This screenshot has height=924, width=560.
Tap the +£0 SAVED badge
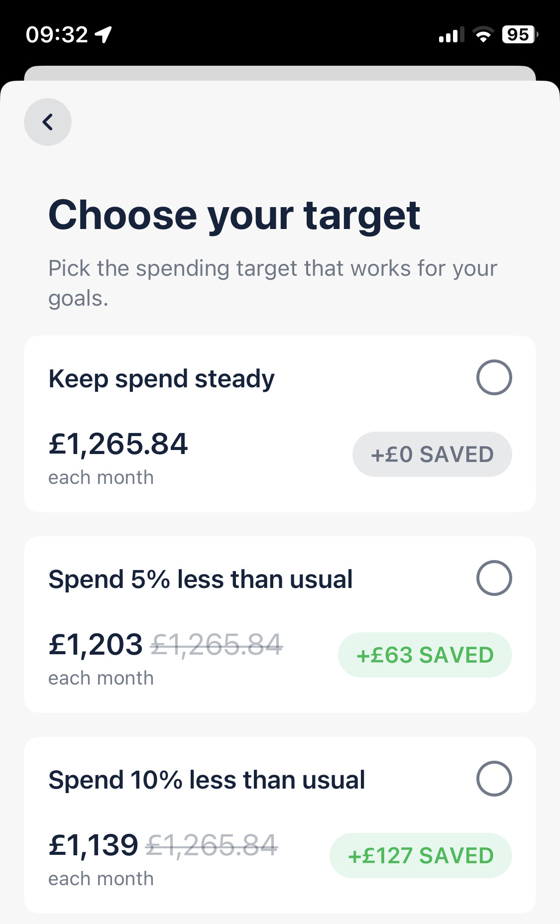(x=432, y=455)
